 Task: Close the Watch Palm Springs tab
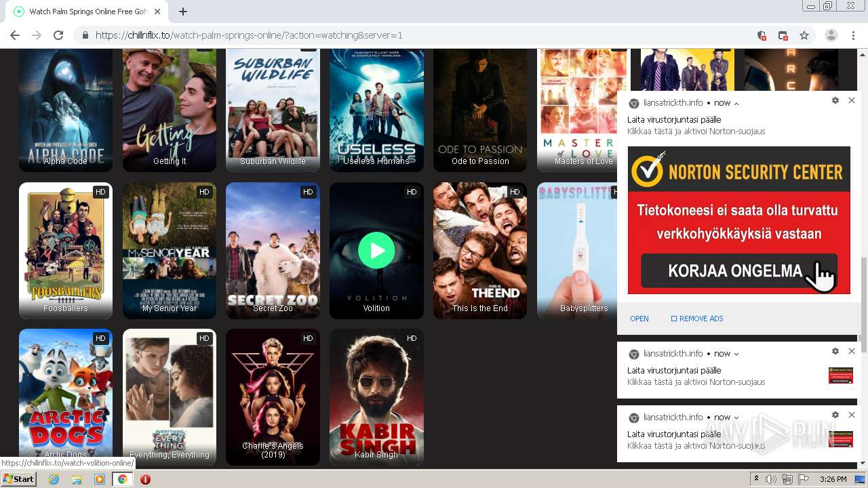158,12
